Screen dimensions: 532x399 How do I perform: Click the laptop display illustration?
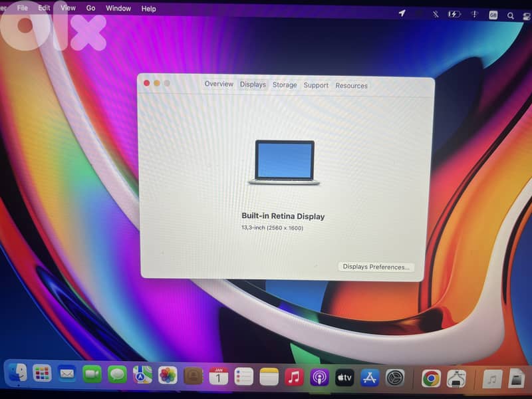[284, 162]
